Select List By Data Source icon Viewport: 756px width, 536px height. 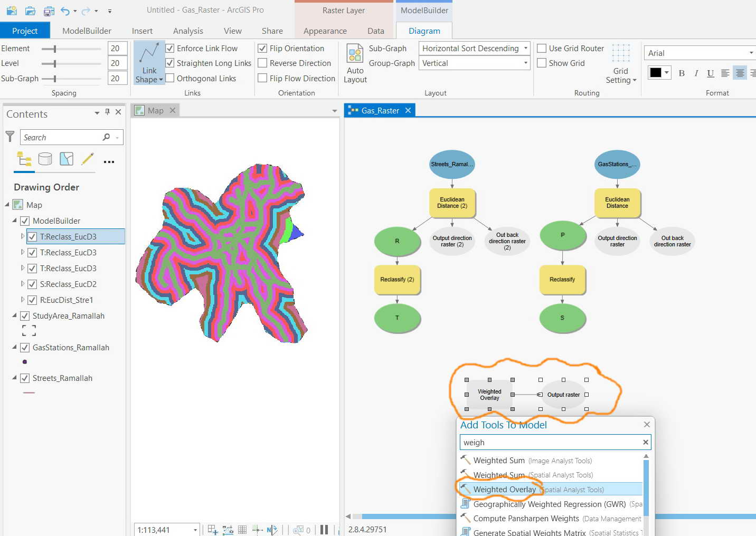click(x=45, y=159)
